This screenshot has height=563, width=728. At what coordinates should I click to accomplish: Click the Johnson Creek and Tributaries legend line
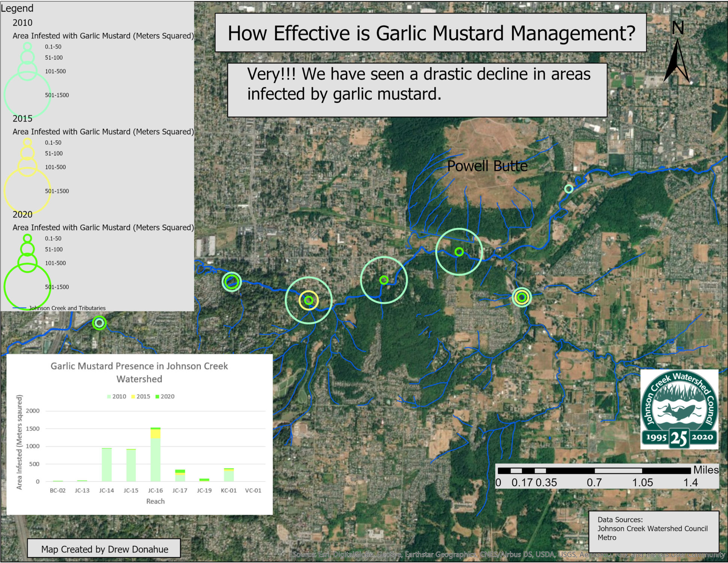click(x=20, y=308)
